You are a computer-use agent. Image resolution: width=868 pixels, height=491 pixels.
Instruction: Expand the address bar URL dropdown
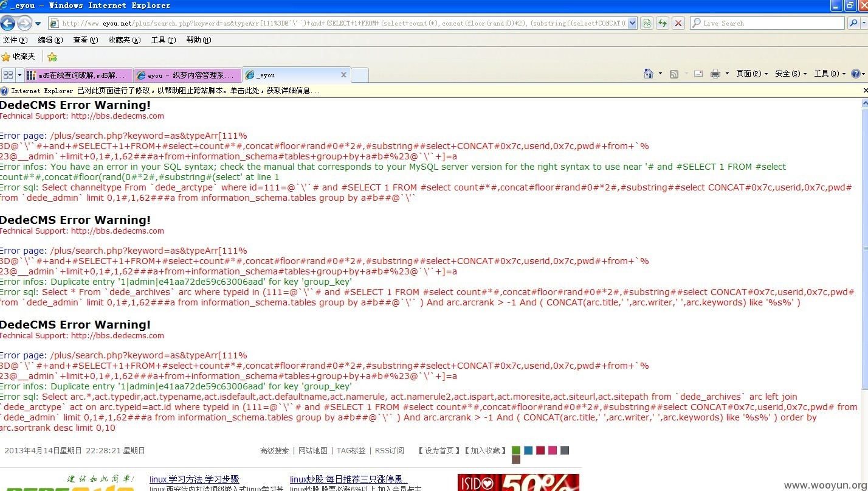tap(632, 23)
